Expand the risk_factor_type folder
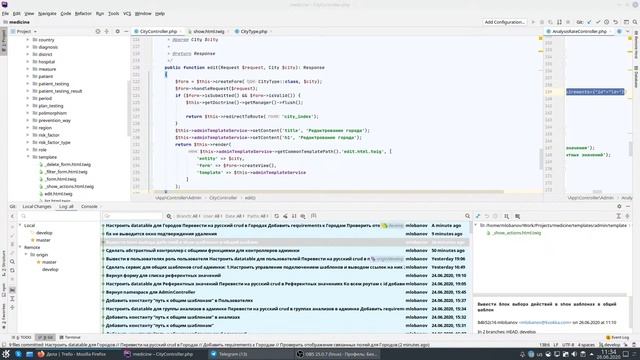 coord(28,142)
